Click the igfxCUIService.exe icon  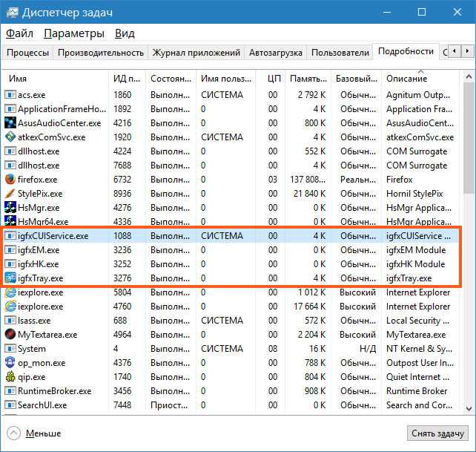(10, 235)
